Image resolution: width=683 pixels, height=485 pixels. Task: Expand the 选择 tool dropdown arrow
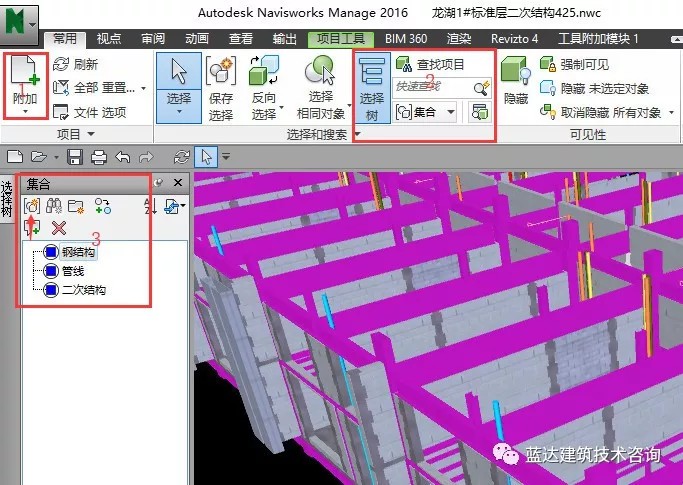point(180,112)
